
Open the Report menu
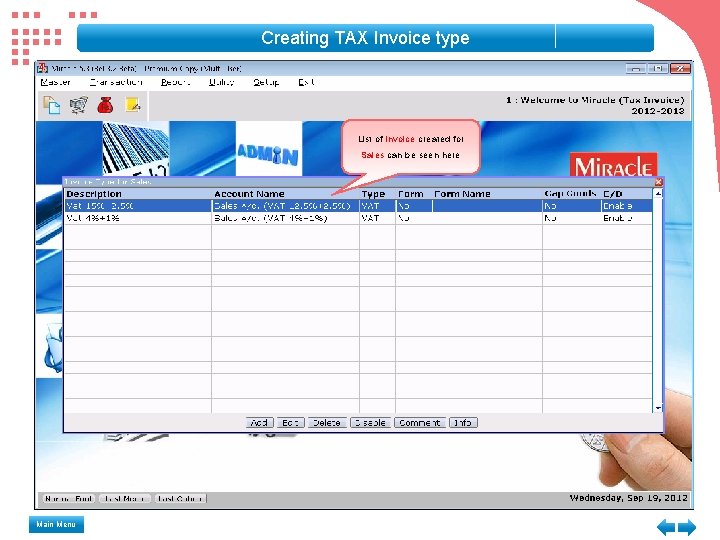(x=175, y=82)
